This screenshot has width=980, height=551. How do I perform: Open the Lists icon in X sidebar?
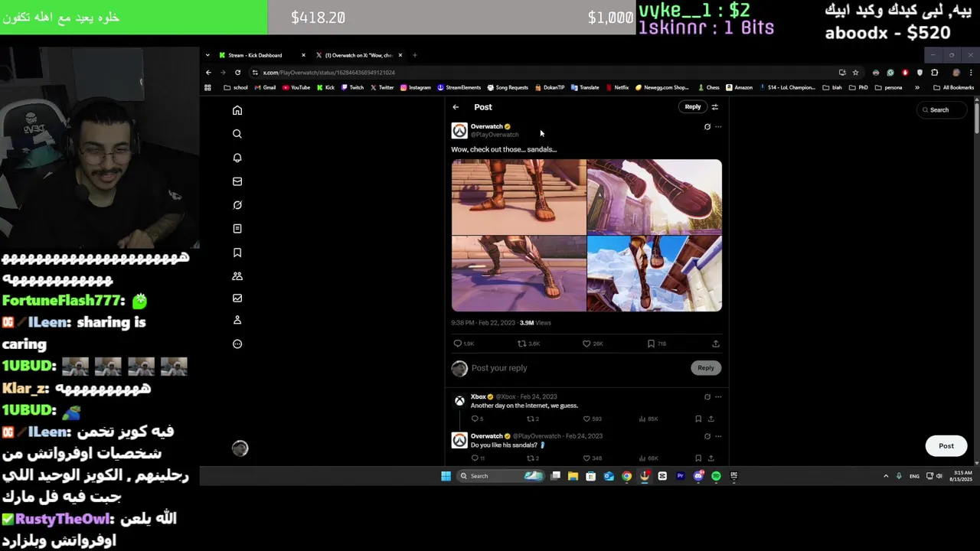pos(237,229)
